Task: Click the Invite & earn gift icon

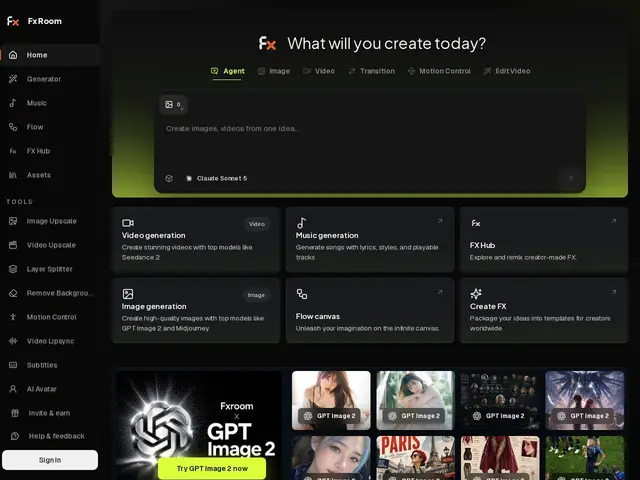Action: pos(15,413)
